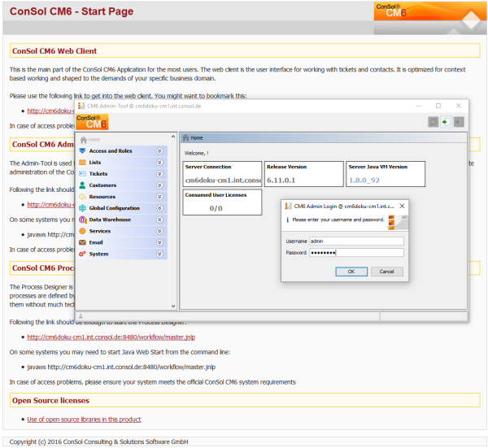Open the Tickets menu item
Viewport: 488px width, 448px height.
point(122,174)
